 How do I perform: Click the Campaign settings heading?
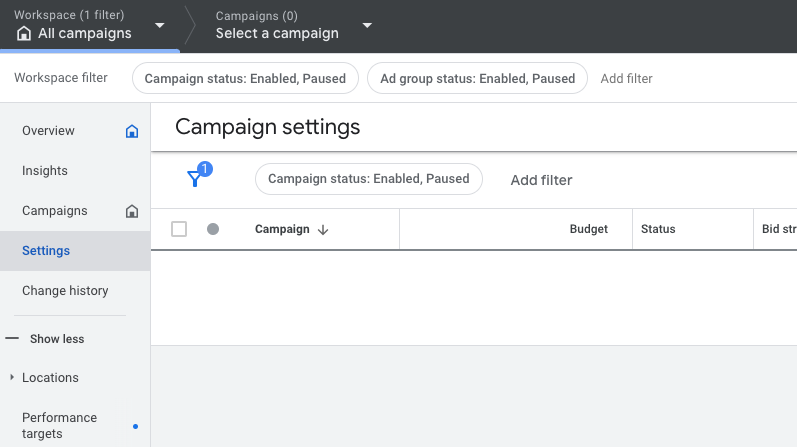[x=267, y=127]
